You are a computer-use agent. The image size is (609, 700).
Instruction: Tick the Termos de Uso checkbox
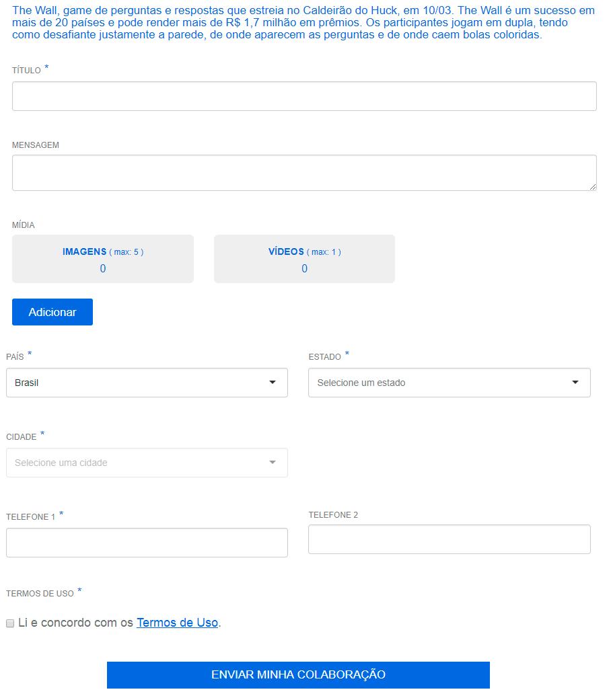pos(10,623)
